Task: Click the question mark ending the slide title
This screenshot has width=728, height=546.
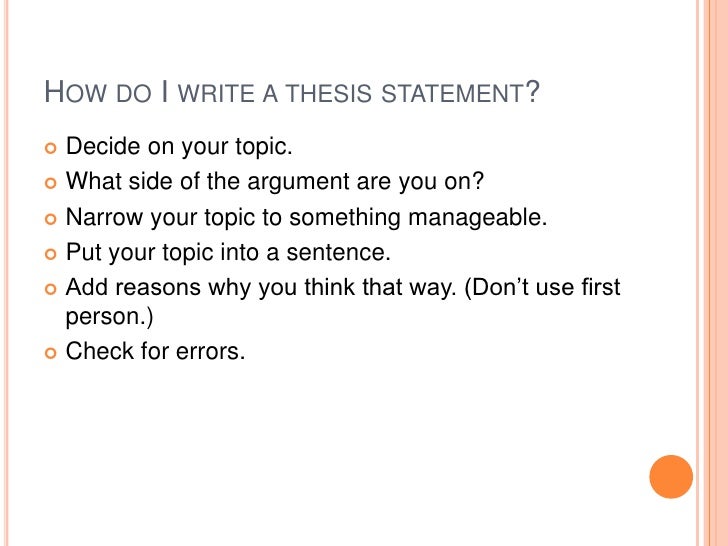Action: (x=533, y=94)
